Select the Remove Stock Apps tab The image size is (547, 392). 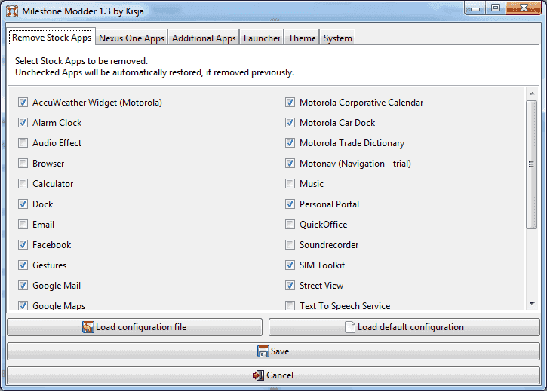click(51, 37)
